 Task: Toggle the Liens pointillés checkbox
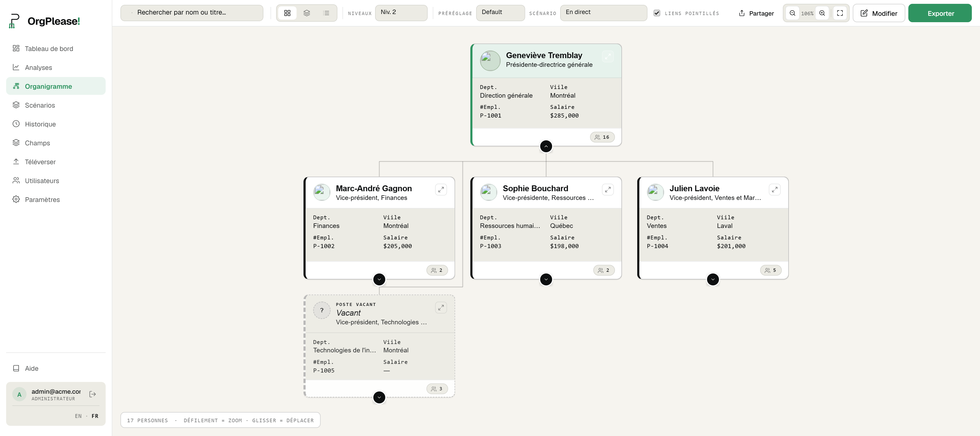[x=657, y=13]
